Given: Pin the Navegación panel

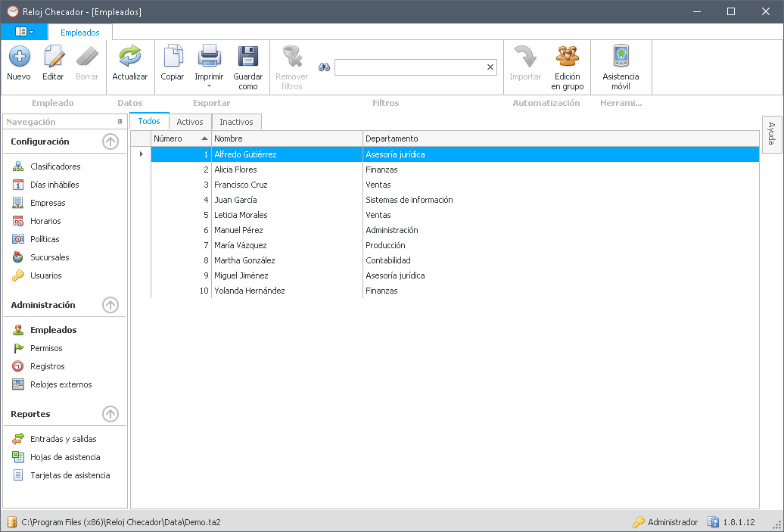Looking at the screenshot, I should [x=120, y=122].
